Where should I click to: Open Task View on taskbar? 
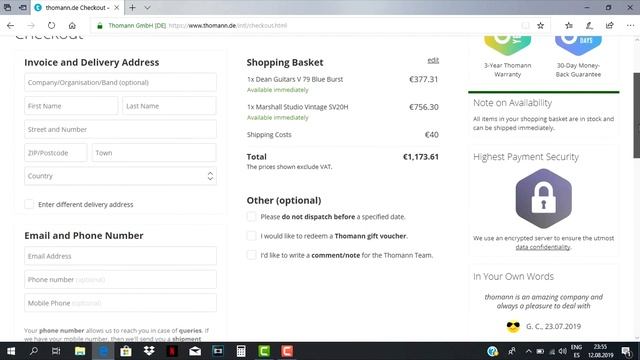coord(56,351)
